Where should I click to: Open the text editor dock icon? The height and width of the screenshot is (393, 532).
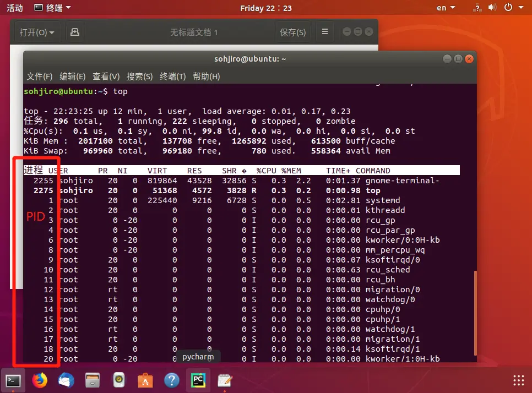tap(225, 380)
